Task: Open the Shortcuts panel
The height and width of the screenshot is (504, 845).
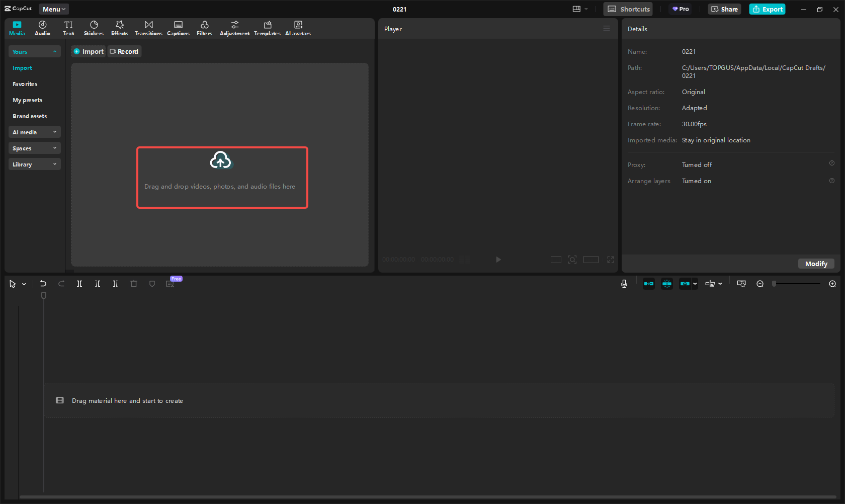Action: tap(628, 9)
